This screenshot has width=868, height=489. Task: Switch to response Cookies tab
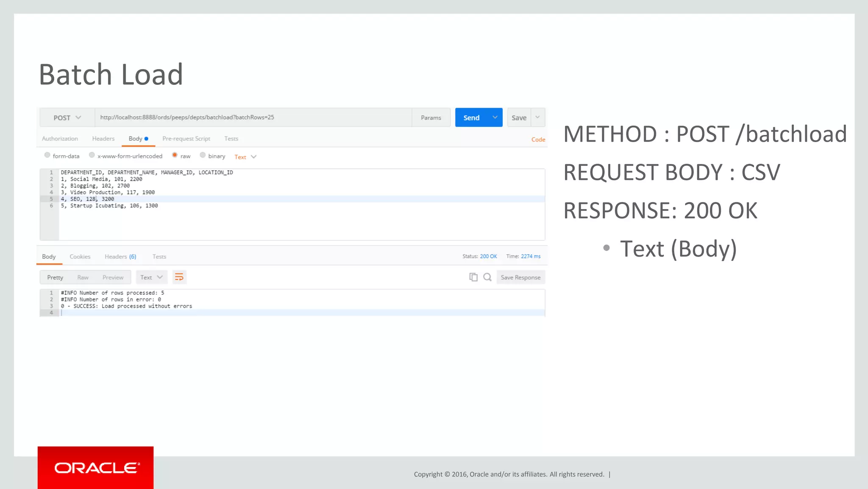coord(80,257)
